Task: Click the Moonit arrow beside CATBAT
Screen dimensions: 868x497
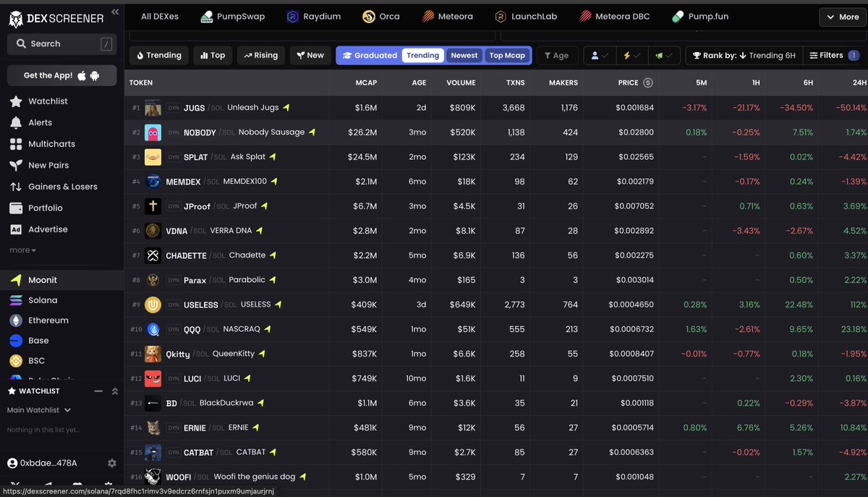Action: (274, 452)
